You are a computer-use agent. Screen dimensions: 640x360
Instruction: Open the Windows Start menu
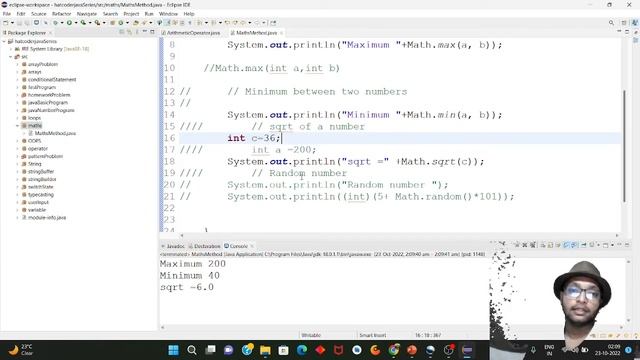173,350
